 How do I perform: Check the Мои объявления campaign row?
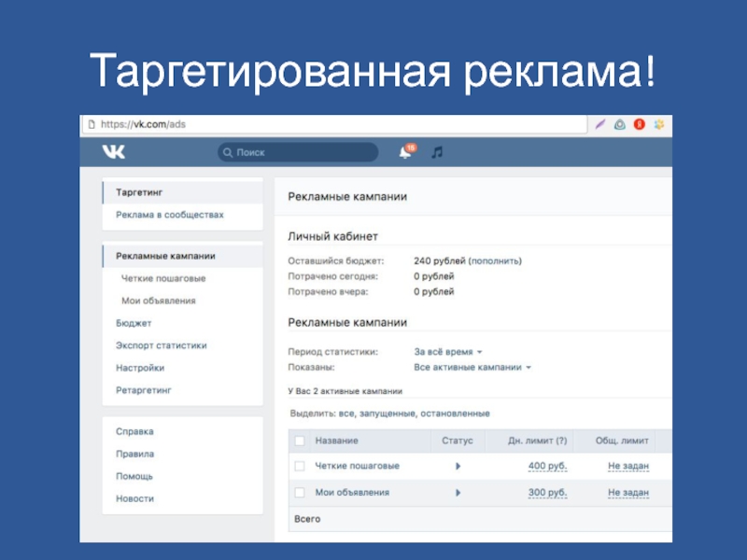(300, 493)
